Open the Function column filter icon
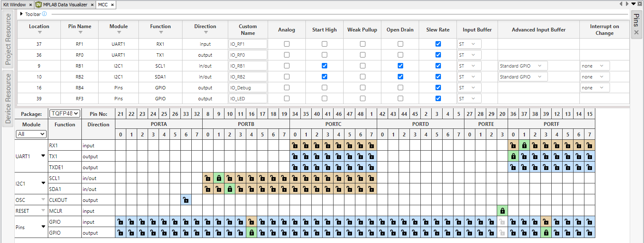This screenshot has height=243, width=644. point(160,32)
